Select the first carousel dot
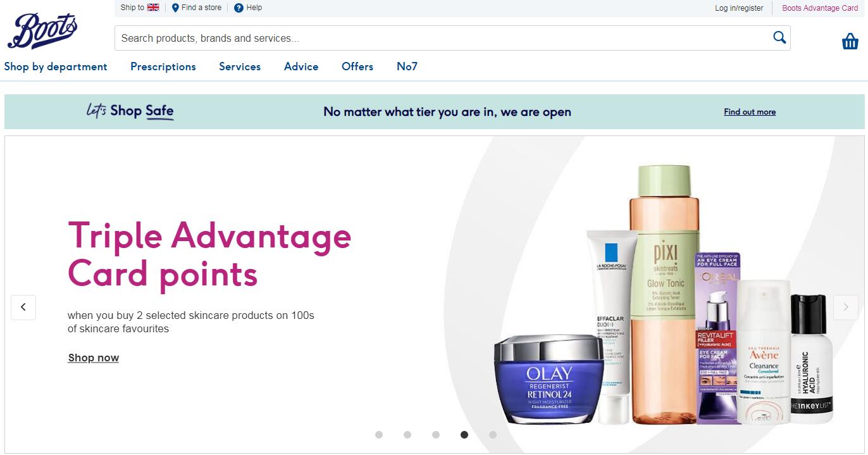 pyautogui.click(x=379, y=435)
